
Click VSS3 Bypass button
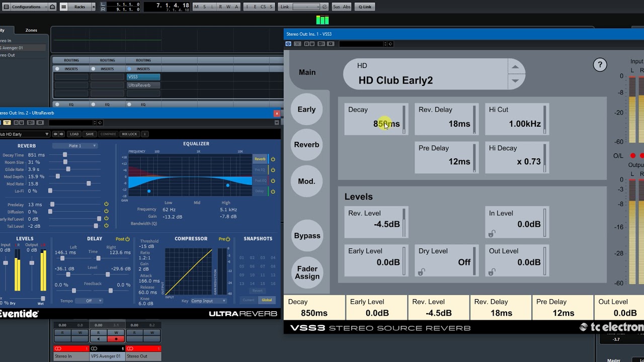(x=307, y=236)
